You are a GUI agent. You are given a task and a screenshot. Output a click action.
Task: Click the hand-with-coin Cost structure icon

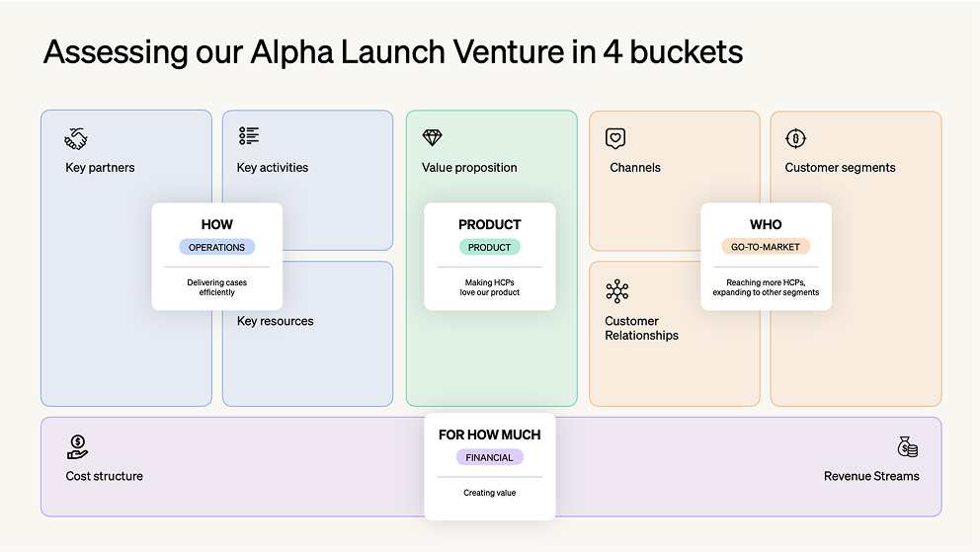coord(77,447)
